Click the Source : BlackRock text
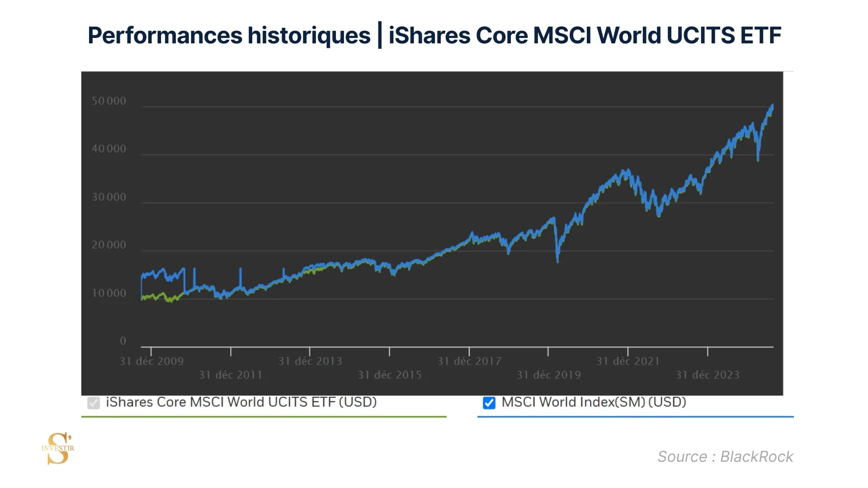This screenshot has width=868, height=488. pos(725,457)
